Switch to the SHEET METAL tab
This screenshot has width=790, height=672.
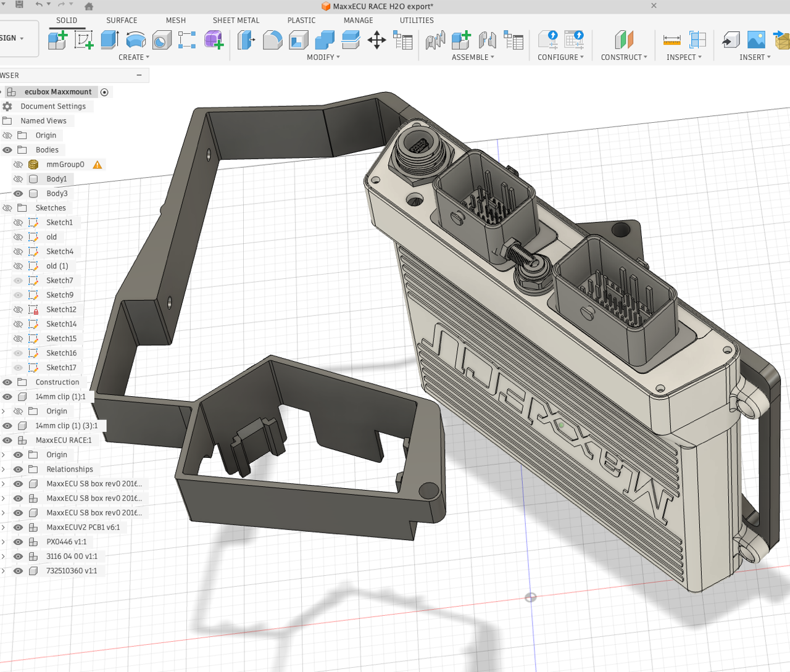(x=236, y=20)
